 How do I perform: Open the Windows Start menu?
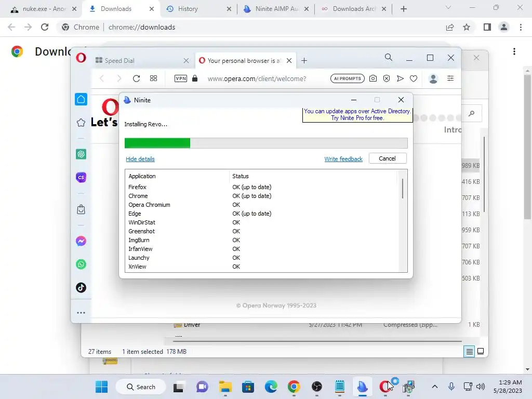tap(101, 387)
